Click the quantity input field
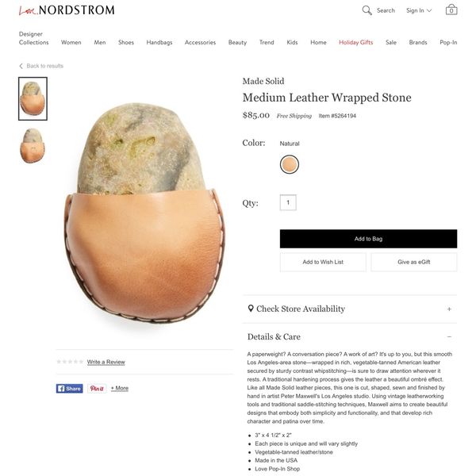Image resolution: width=476 pixels, height=476 pixels. (x=288, y=202)
